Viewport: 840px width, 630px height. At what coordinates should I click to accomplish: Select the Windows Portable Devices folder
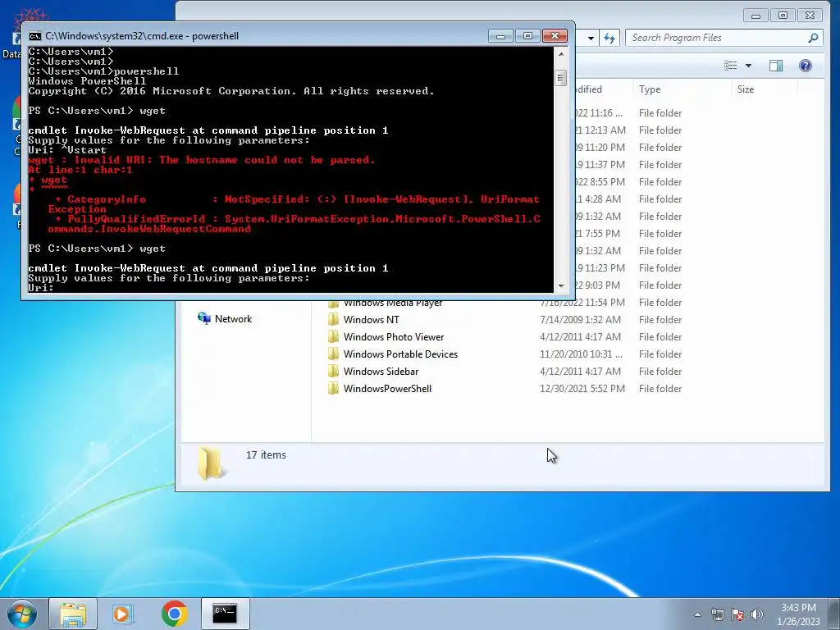pos(400,354)
